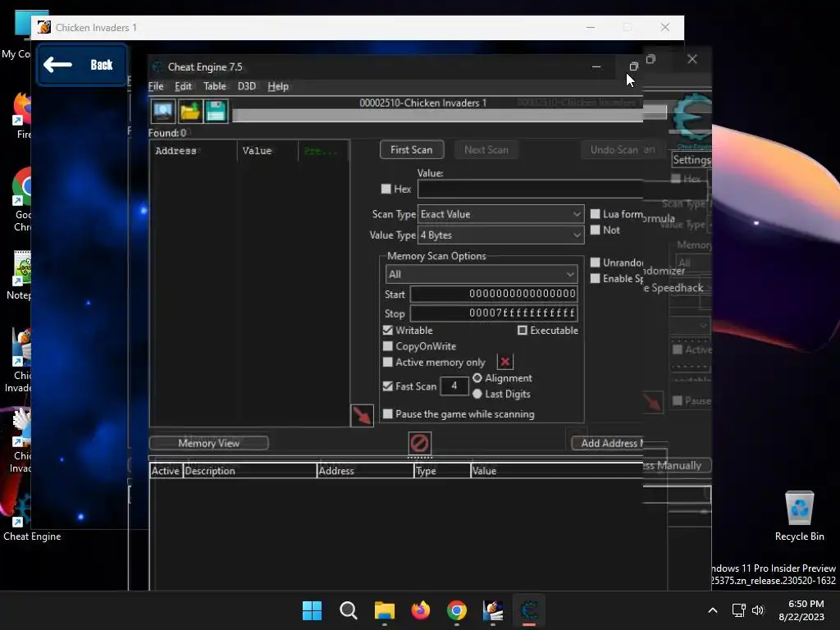Click the Address column header in results
The image size is (840, 630).
pos(193,151)
